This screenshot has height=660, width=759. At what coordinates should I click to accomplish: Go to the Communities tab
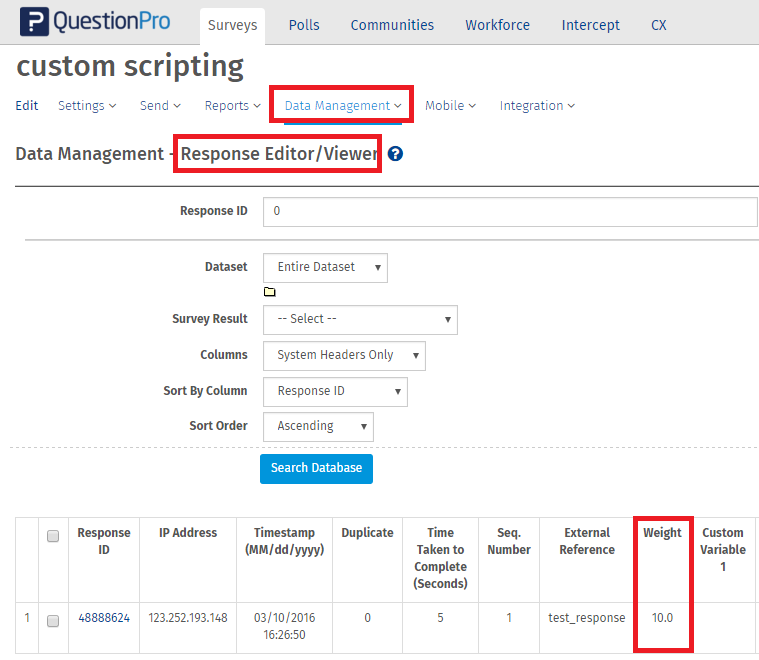(392, 25)
